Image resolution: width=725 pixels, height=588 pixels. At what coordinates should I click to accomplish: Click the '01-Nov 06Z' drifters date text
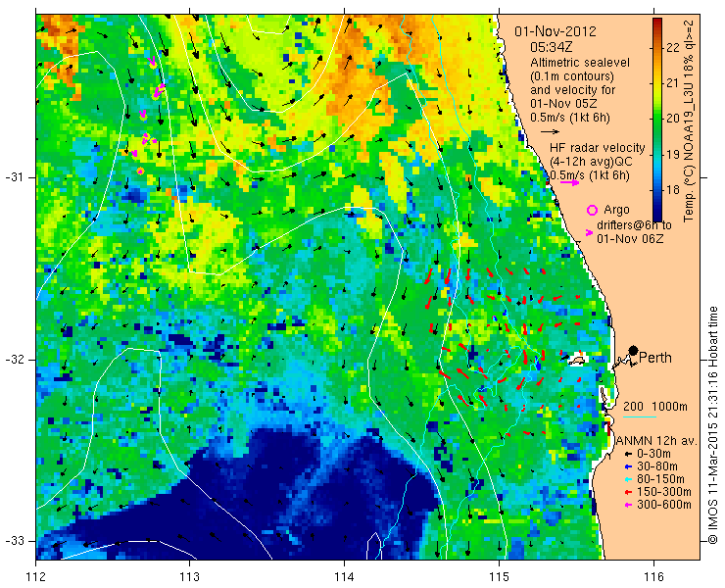tap(630, 239)
